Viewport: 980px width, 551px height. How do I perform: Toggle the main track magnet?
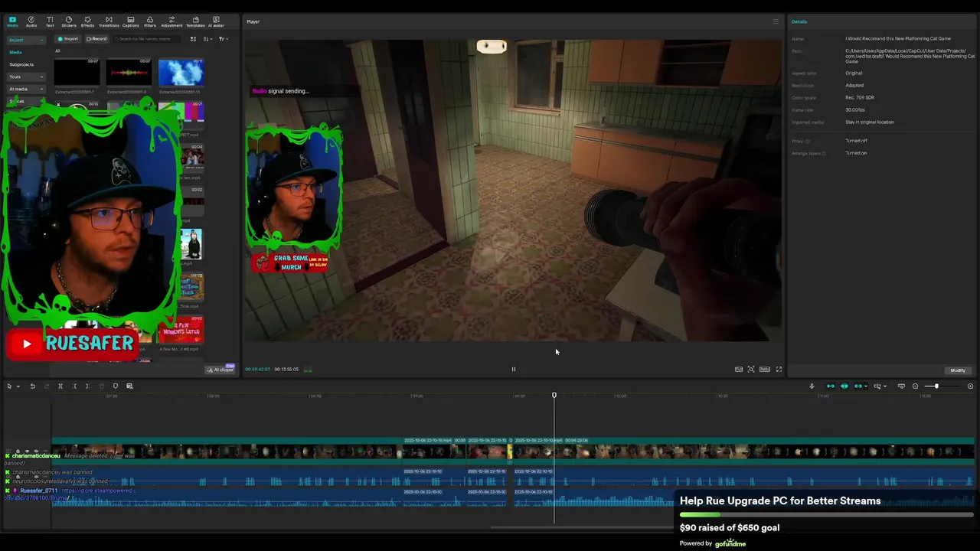click(x=831, y=386)
